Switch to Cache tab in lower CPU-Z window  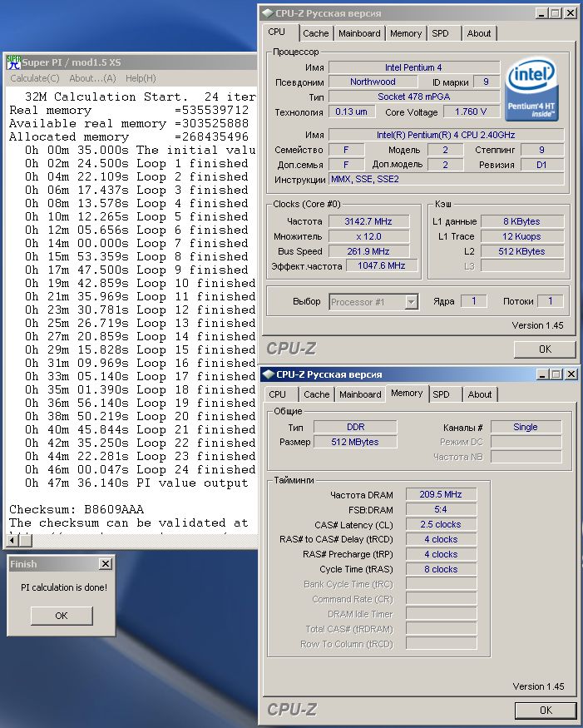(316, 394)
